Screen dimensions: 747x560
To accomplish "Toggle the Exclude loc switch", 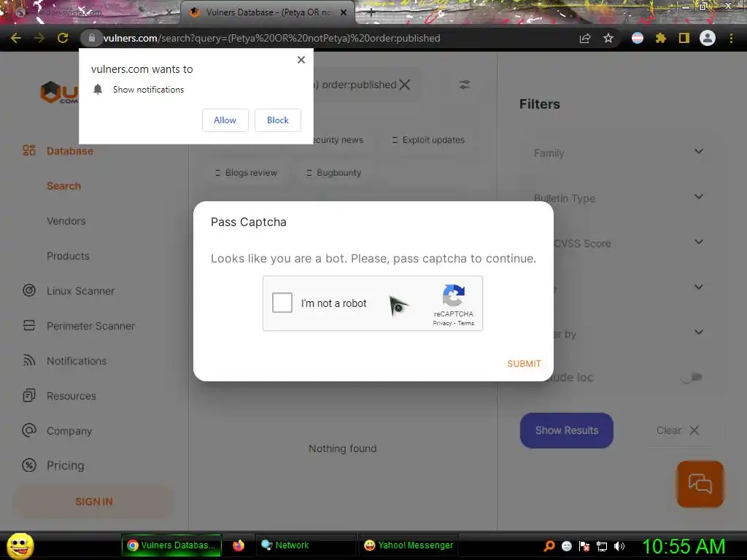I will click(x=692, y=377).
